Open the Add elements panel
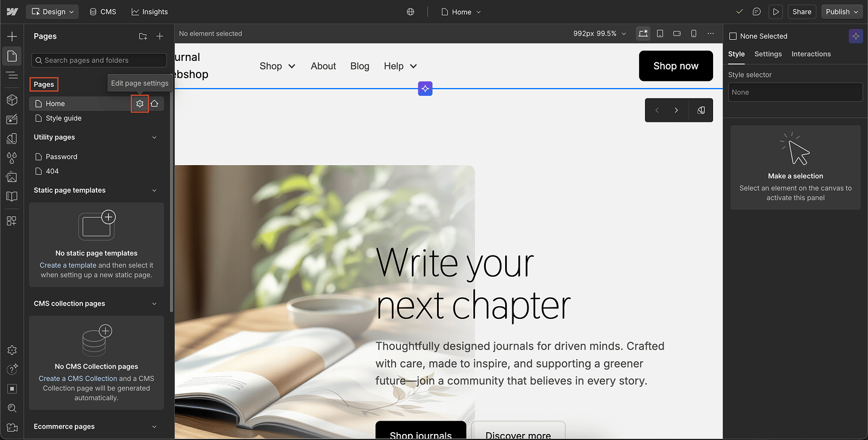868x440 pixels. (x=12, y=37)
